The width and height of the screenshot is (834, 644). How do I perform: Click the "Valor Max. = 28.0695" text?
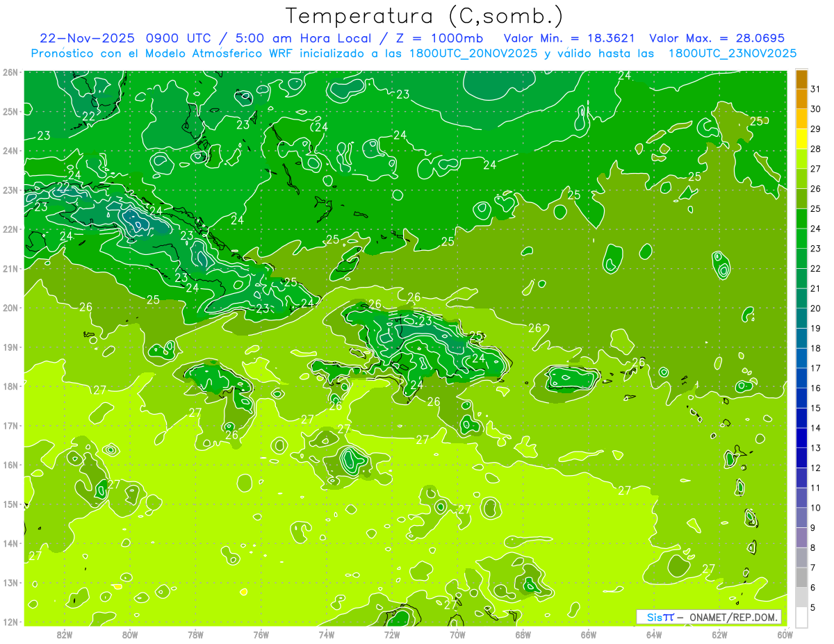click(x=717, y=38)
